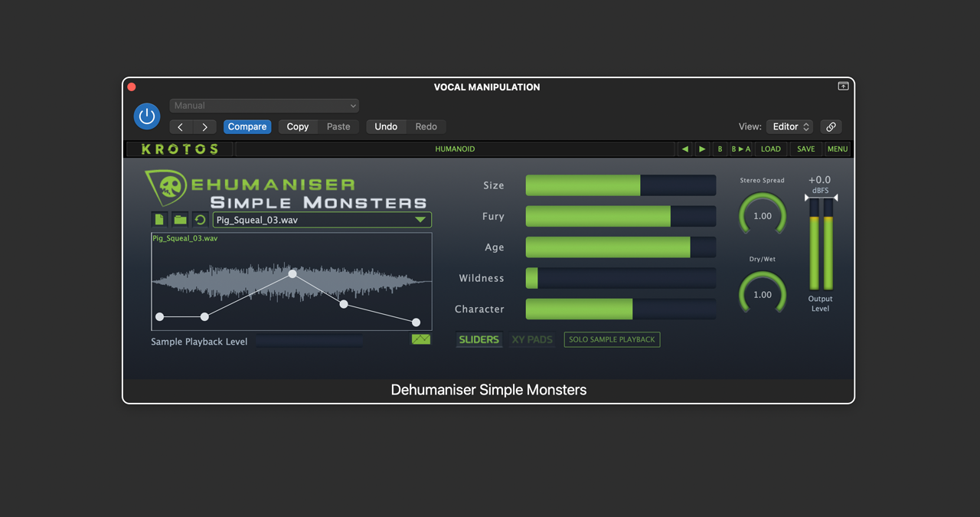Click the Dry/Wet knob
The width and height of the screenshot is (980, 517).
click(x=763, y=293)
